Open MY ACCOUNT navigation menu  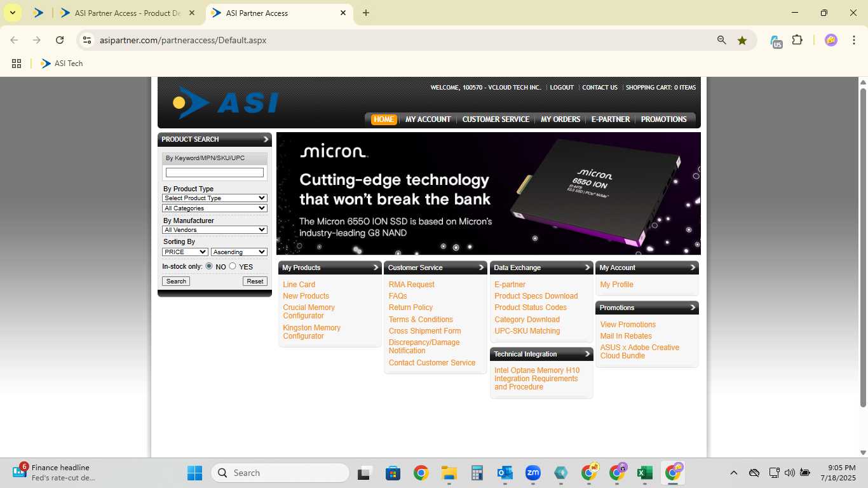tap(428, 119)
